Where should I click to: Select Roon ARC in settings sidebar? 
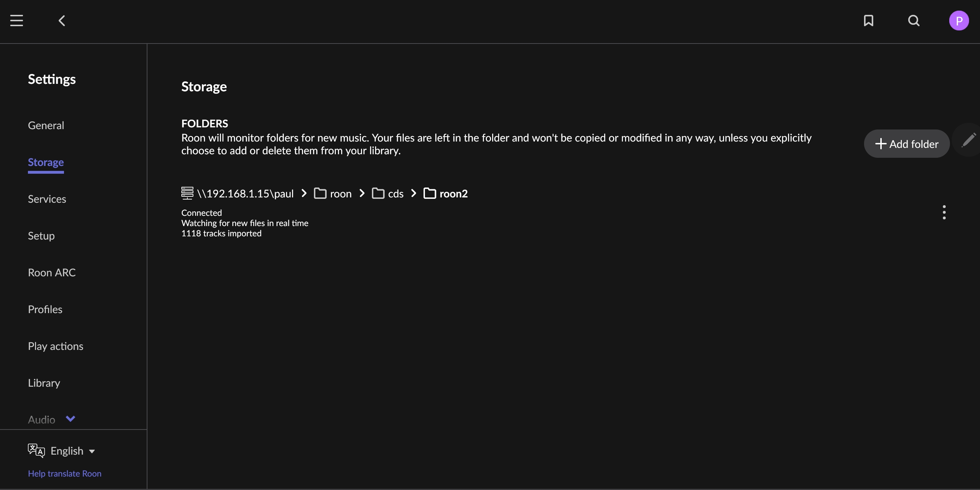[x=52, y=272]
